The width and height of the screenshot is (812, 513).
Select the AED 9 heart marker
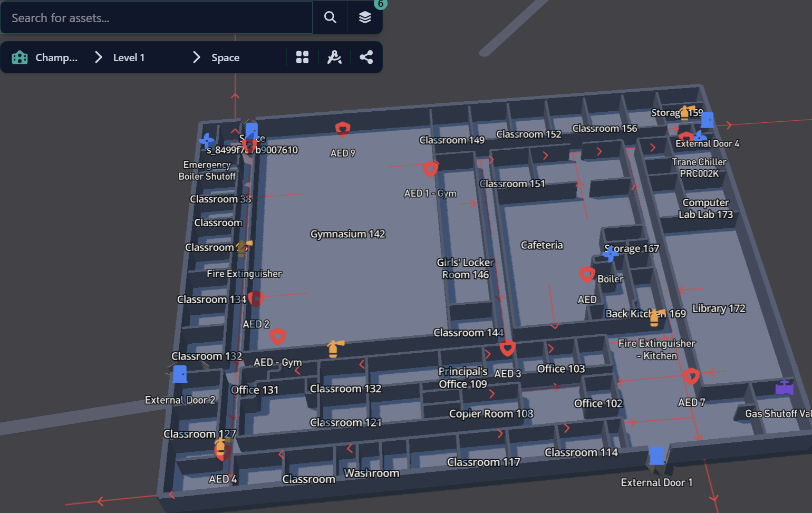tap(343, 129)
